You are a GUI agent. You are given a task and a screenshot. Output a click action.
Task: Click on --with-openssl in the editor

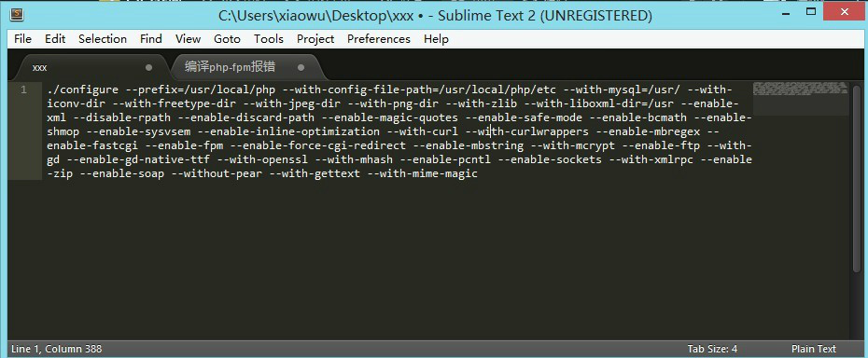262,160
